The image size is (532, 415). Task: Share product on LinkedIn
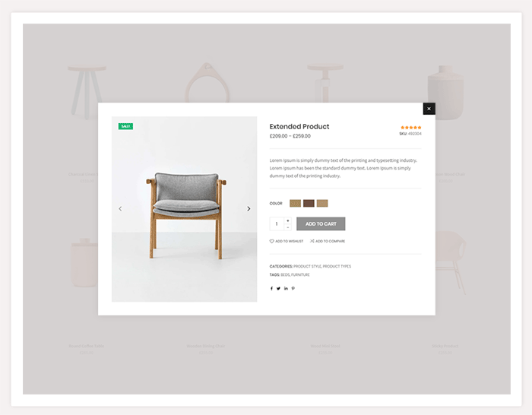(286, 288)
